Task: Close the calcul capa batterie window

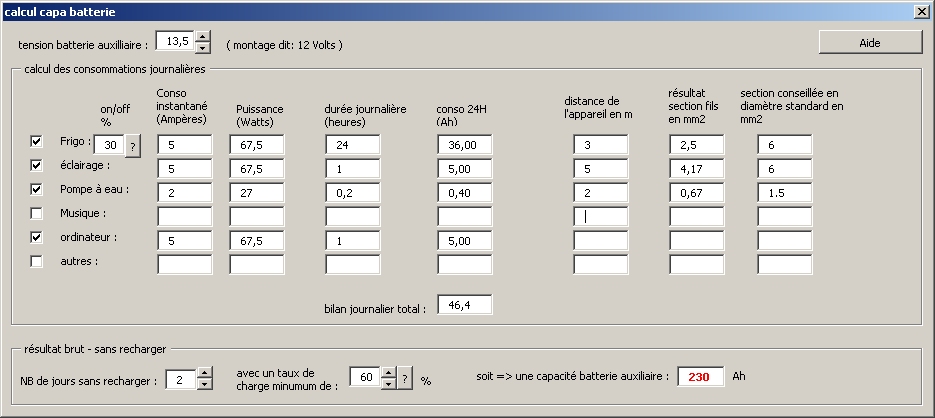Action: (x=921, y=10)
